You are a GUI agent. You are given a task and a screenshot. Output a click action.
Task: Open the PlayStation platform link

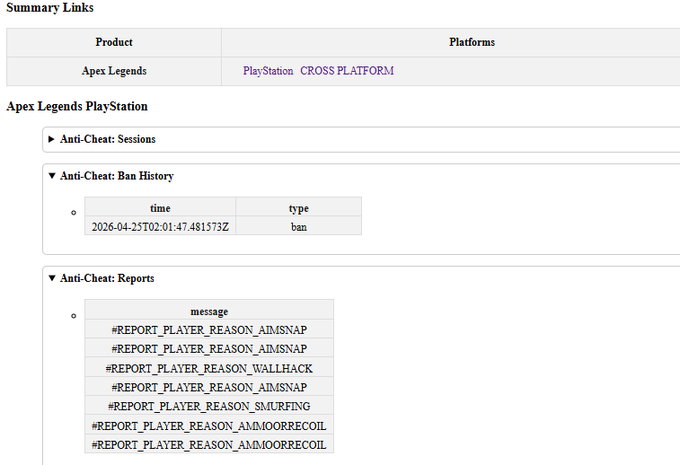click(x=268, y=71)
